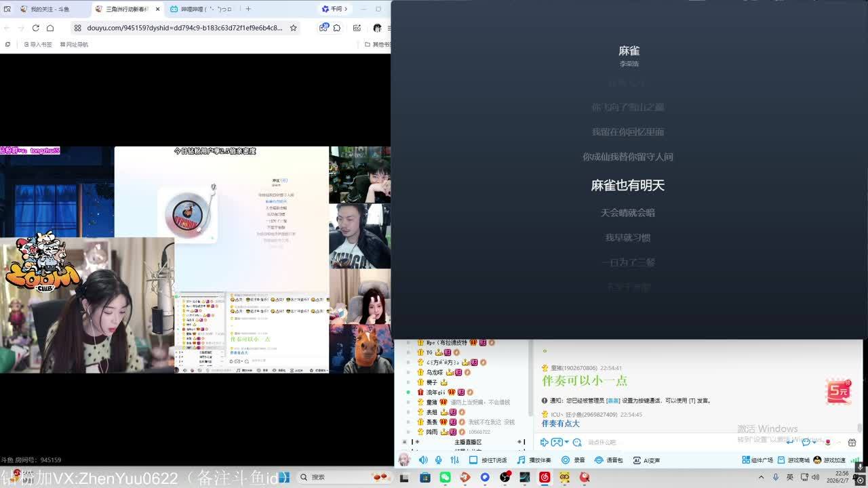The image size is (868, 488).
Task: Bookmark this page with the star icon
Action: (293, 28)
